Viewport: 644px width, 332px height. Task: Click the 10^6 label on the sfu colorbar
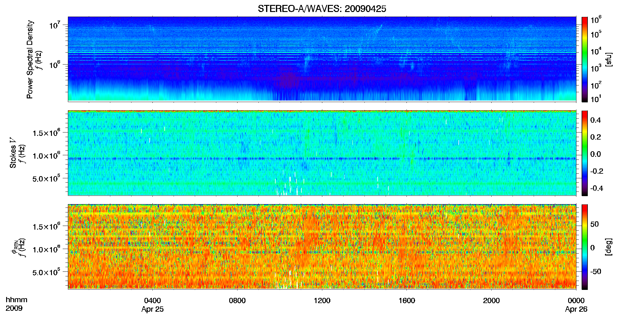click(x=596, y=20)
